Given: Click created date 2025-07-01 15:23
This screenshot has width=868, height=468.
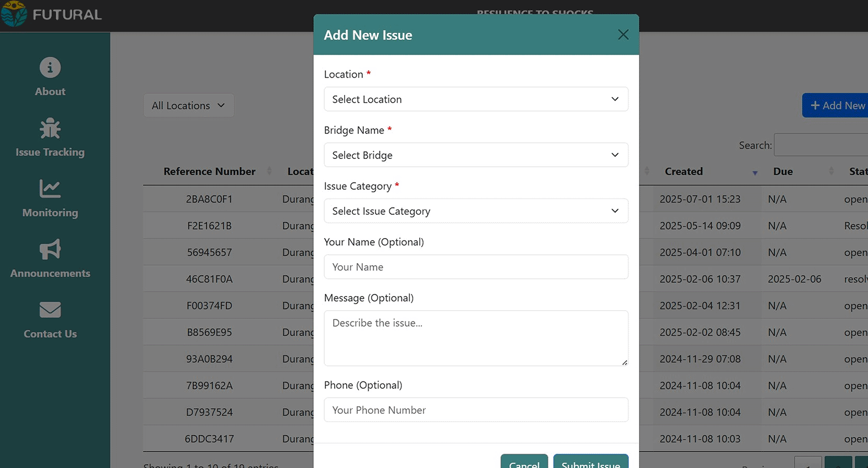Looking at the screenshot, I should point(700,199).
